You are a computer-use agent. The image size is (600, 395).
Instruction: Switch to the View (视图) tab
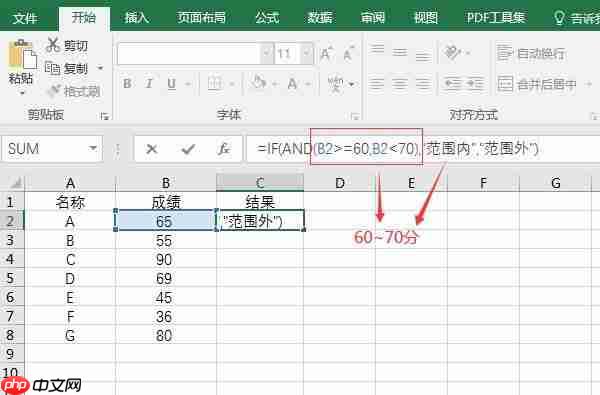[426, 18]
